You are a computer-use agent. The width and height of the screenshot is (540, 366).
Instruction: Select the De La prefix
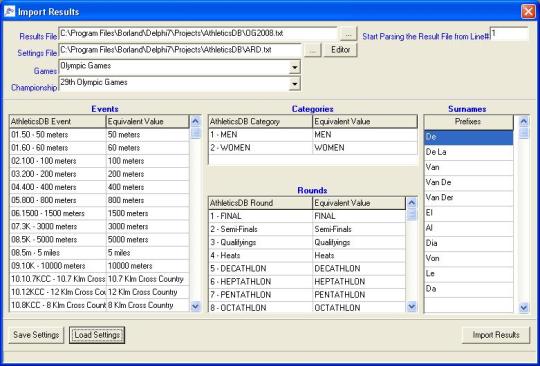pos(468,152)
